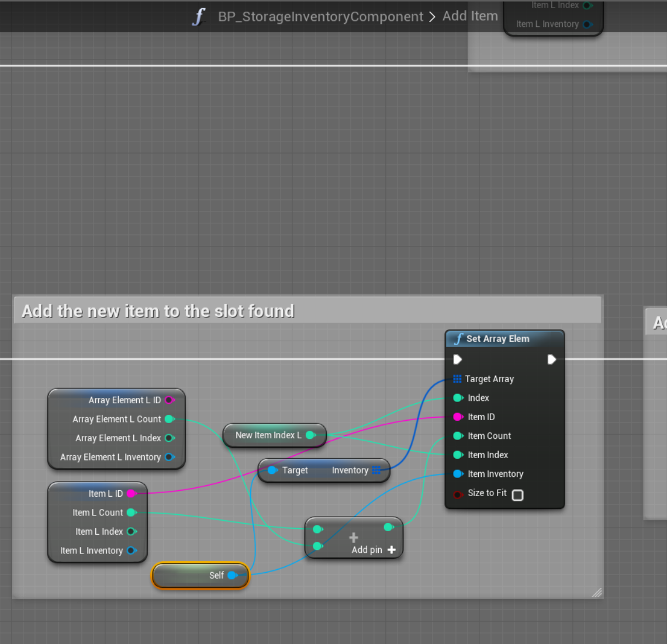
Task: Click the Set Array Elem output execution pin
Action: 551,359
